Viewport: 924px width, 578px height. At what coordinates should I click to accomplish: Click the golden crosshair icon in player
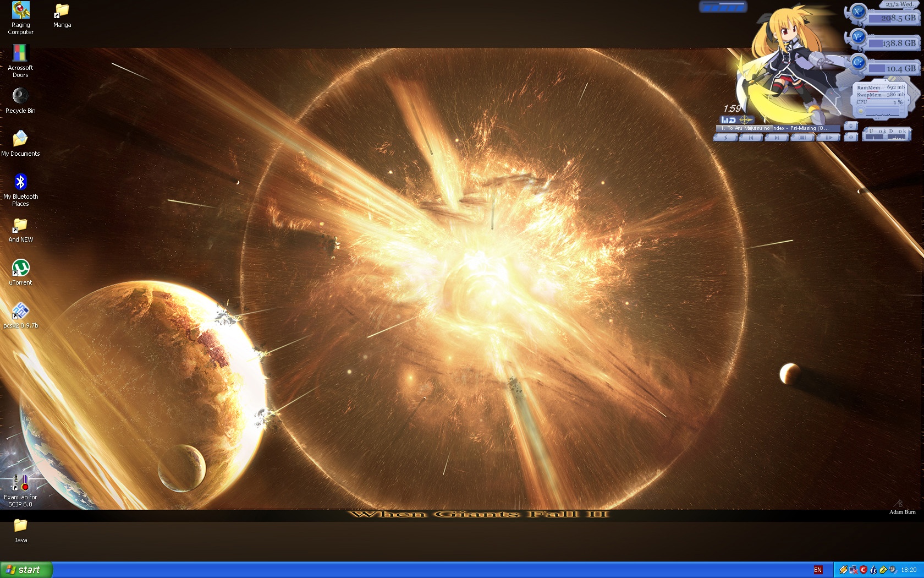pyautogui.click(x=745, y=120)
